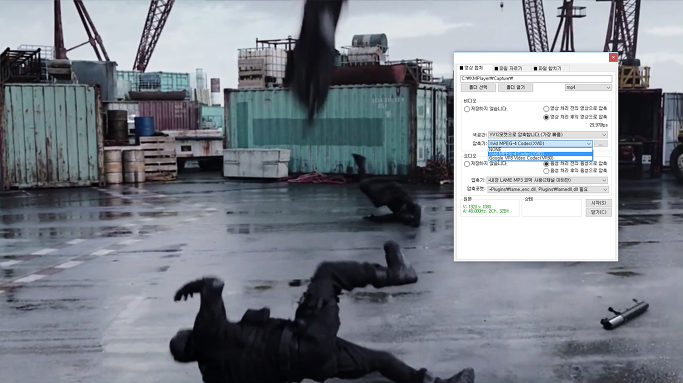
Task: Click the folder open button
Action: [515, 88]
